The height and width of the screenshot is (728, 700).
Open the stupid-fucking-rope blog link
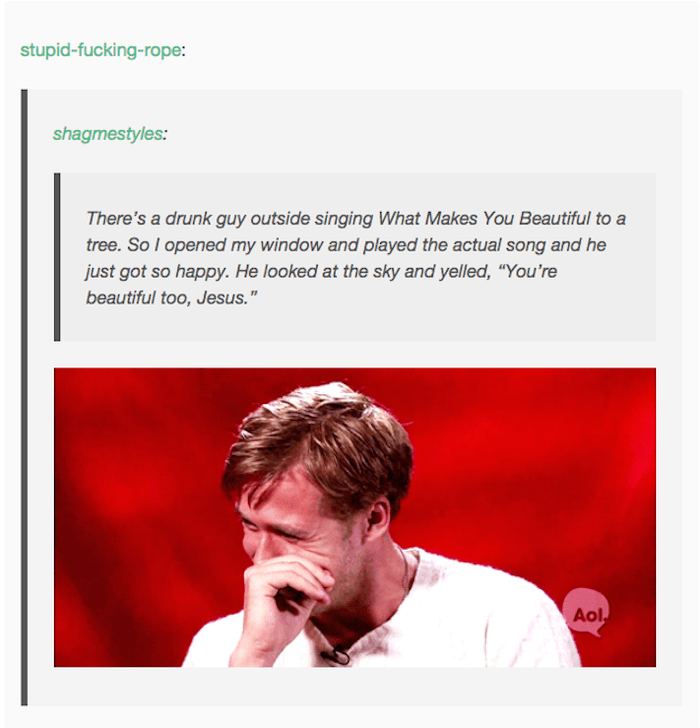tap(101, 50)
